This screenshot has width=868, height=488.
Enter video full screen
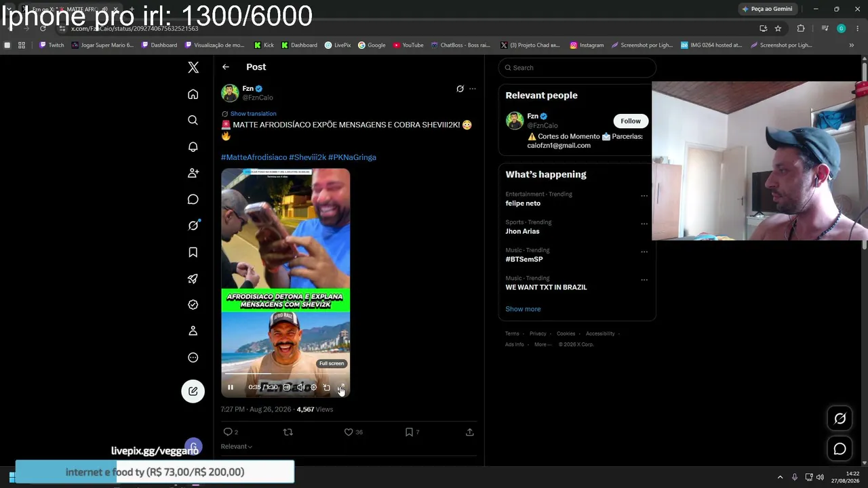340,388
